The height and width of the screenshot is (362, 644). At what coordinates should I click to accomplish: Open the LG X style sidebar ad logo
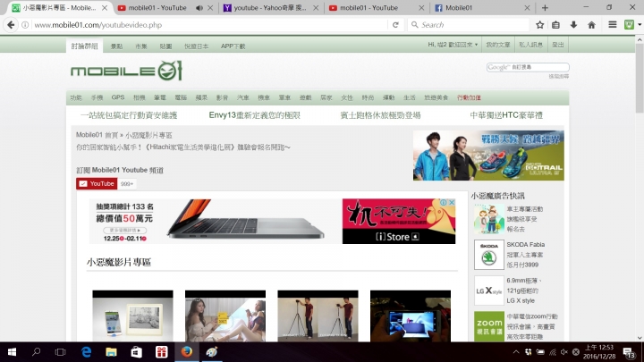(488, 291)
